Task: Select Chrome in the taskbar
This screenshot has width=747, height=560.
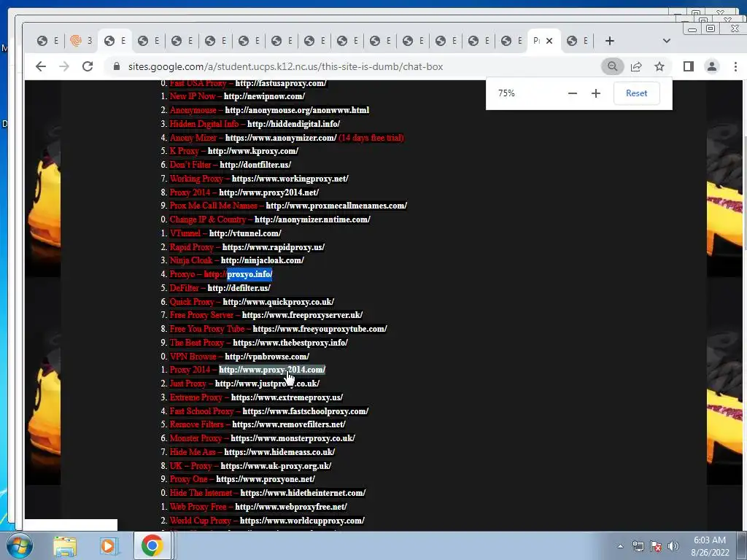Action: 152,545
